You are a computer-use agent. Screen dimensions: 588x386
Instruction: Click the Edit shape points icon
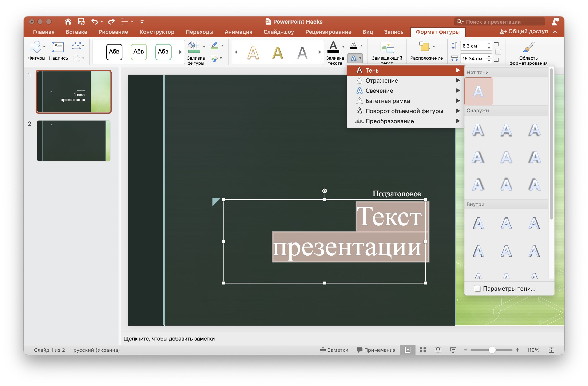click(76, 46)
